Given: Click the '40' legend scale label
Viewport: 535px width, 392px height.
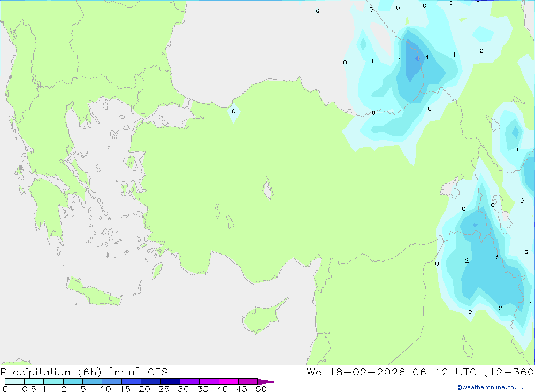Looking at the screenshot, I should point(222,389).
